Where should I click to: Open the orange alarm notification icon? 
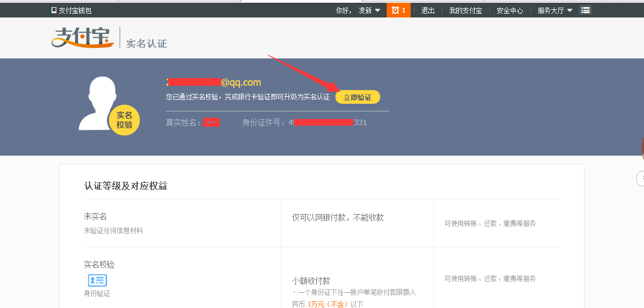(398, 10)
